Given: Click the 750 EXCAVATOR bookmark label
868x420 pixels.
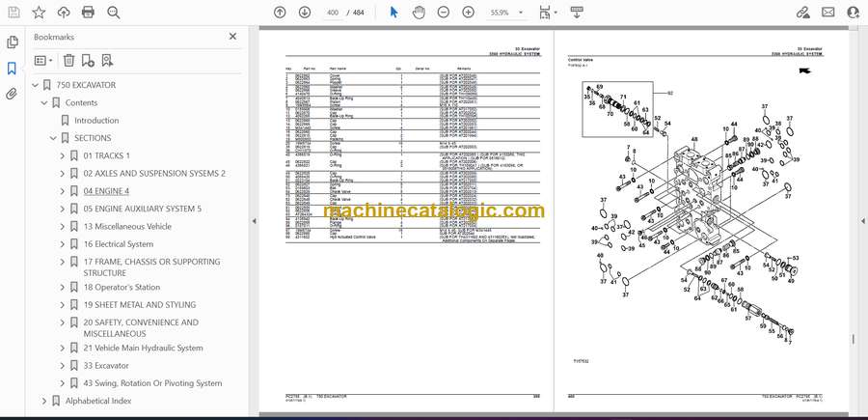Looking at the screenshot, I should click(x=86, y=85).
